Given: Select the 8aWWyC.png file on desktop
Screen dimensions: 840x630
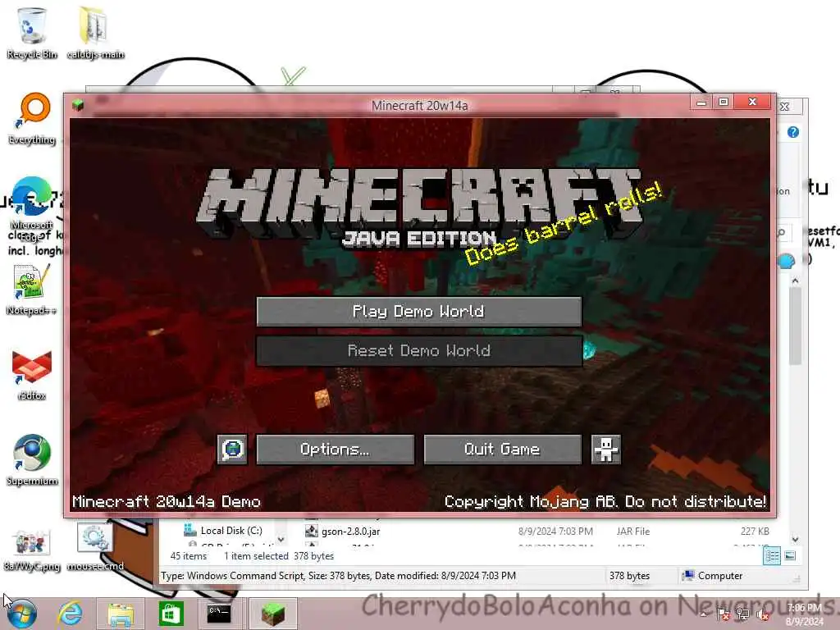Looking at the screenshot, I should [32, 550].
